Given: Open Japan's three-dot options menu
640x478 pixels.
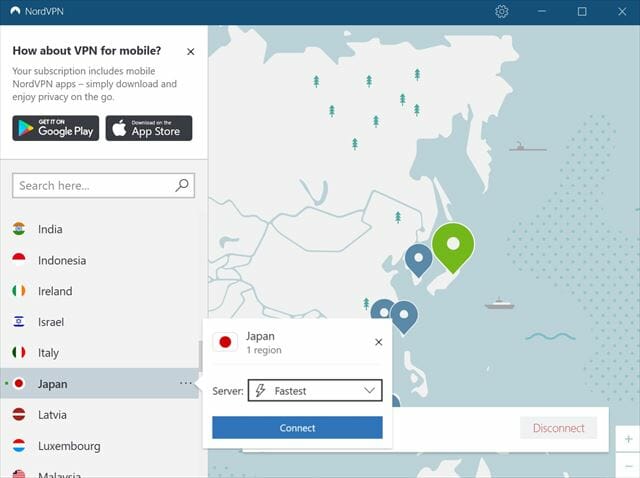Looking at the screenshot, I should pos(186,383).
